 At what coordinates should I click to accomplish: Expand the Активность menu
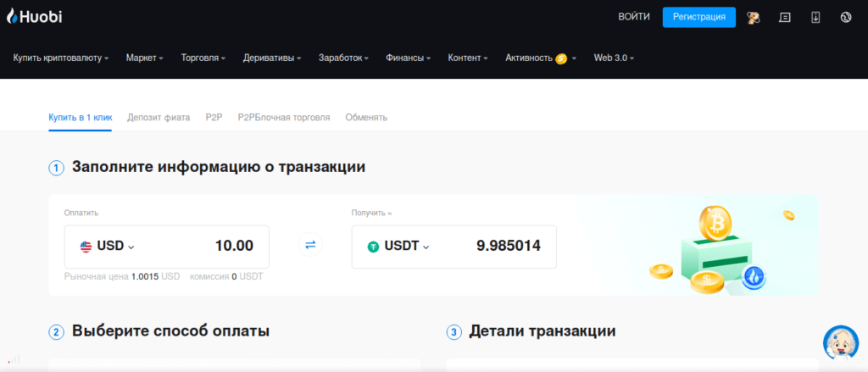pyautogui.click(x=541, y=58)
